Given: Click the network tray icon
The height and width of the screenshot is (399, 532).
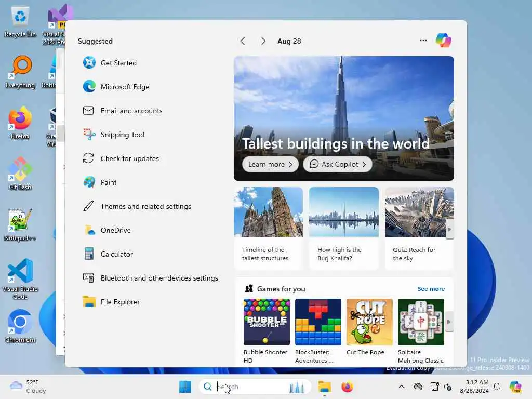Looking at the screenshot, I should tap(434, 387).
